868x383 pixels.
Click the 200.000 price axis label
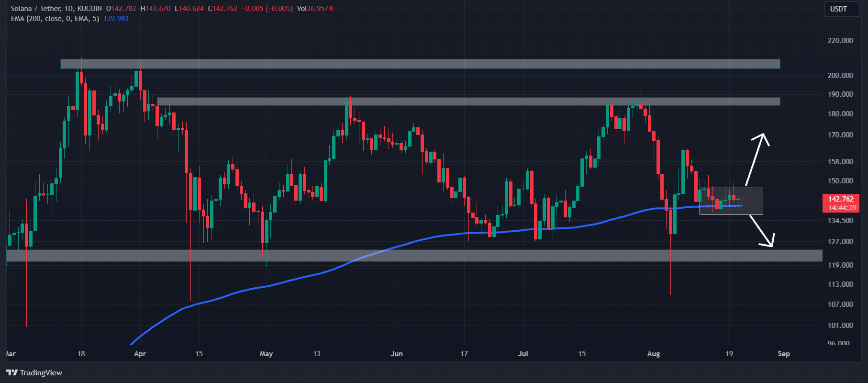840,75
